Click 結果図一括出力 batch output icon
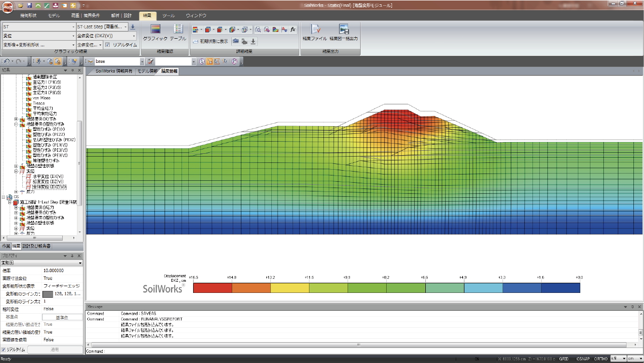Viewport: 644px width, 363px height. pyautogui.click(x=344, y=32)
